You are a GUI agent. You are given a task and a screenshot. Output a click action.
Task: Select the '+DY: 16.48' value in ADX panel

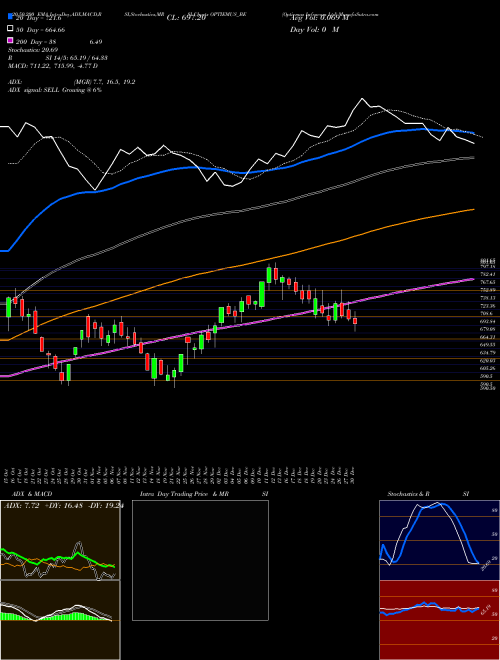[x=64, y=505]
